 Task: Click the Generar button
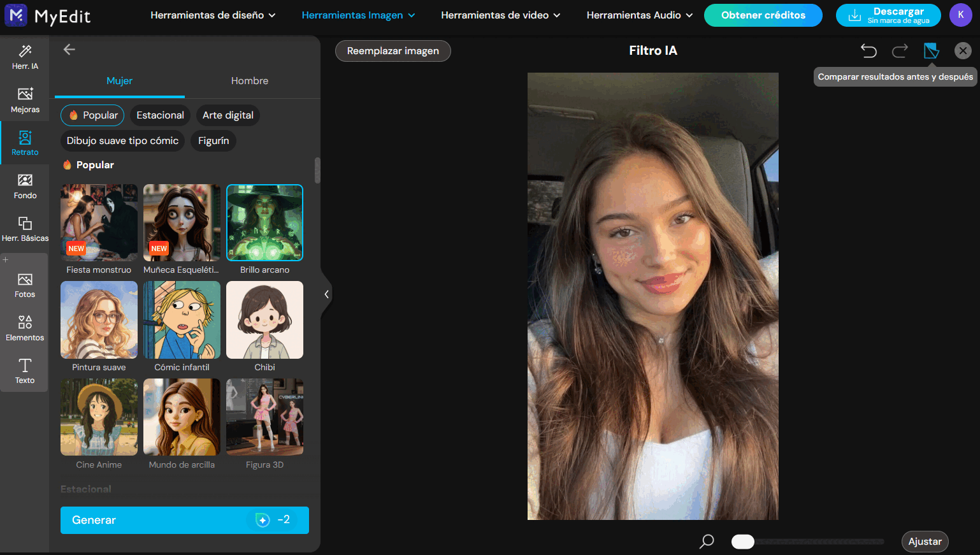(x=184, y=520)
